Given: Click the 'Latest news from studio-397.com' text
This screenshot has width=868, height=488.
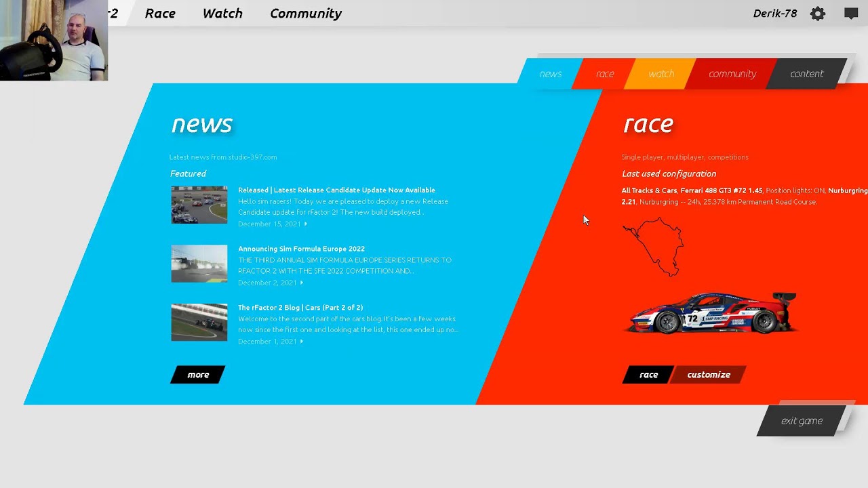Looking at the screenshot, I should (x=223, y=157).
